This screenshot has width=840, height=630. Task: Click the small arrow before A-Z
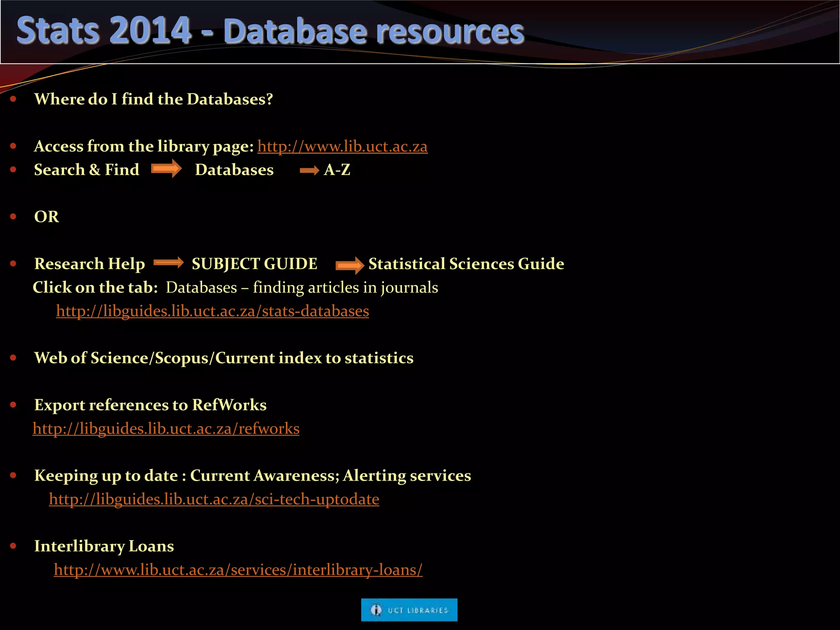click(x=309, y=171)
